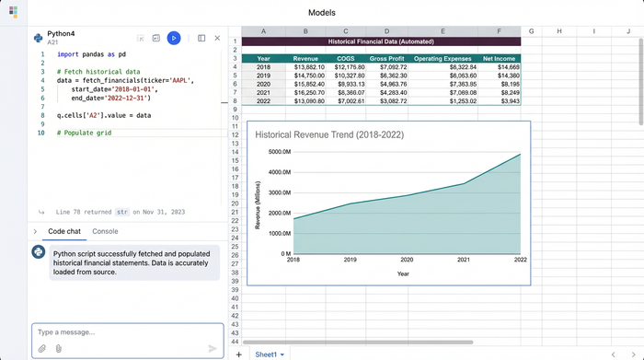This screenshot has width=644, height=360.
Task: Click the app logo in top-left corner
Action: pyautogui.click(x=13, y=12)
